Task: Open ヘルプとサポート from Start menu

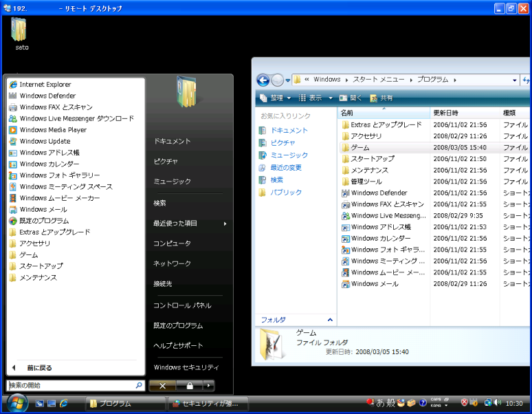Action: [x=178, y=345]
